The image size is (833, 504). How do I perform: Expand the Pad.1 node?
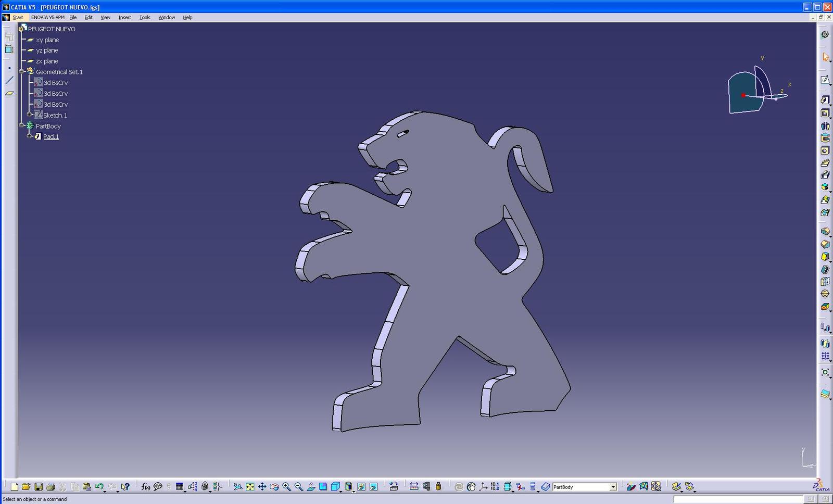click(x=30, y=136)
